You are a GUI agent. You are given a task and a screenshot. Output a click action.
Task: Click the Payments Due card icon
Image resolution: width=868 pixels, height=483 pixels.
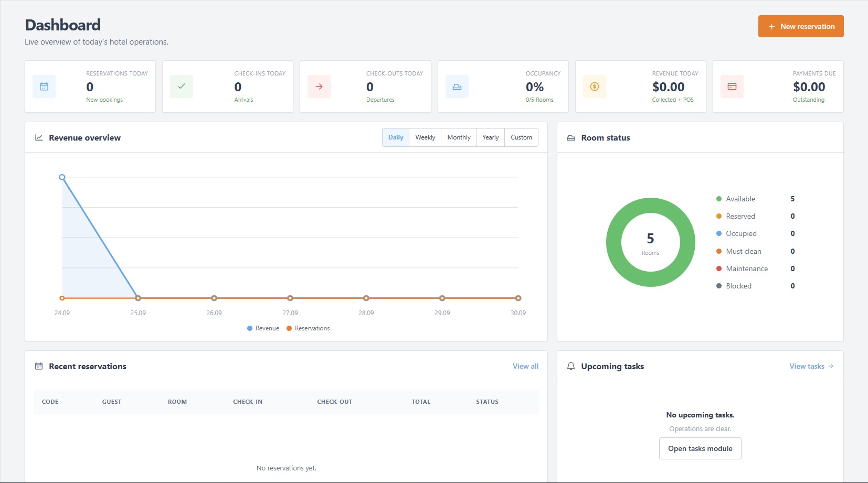click(732, 87)
